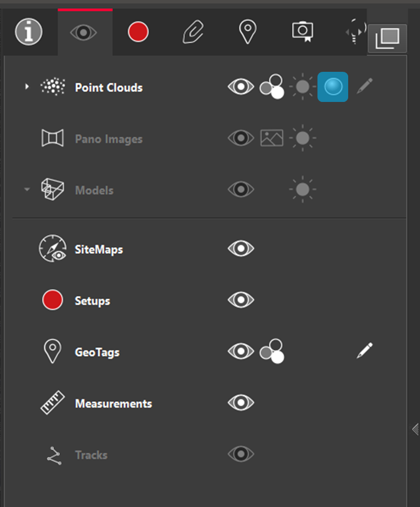420x507 pixels.
Task: Click the blue sphere Point Clouds button
Action: pyautogui.click(x=333, y=87)
